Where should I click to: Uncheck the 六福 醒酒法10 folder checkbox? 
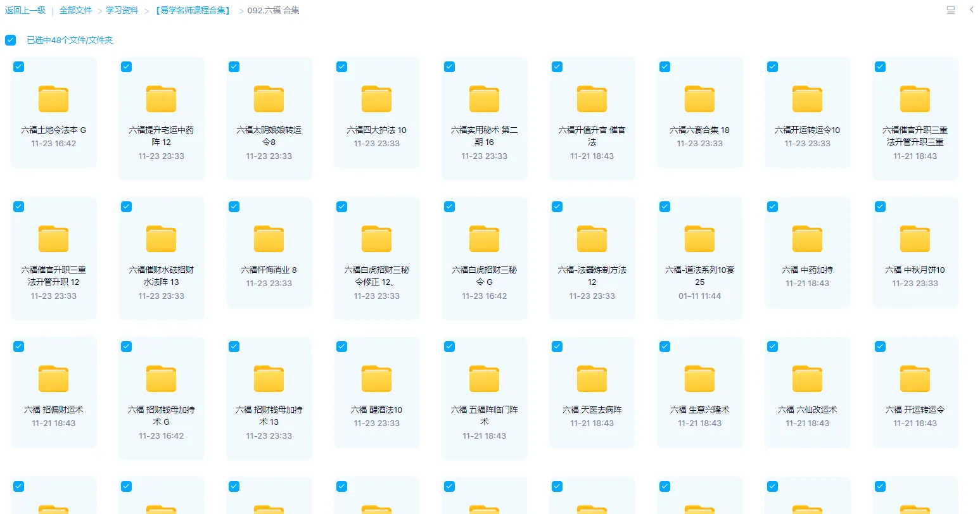click(x=342, y=346)
